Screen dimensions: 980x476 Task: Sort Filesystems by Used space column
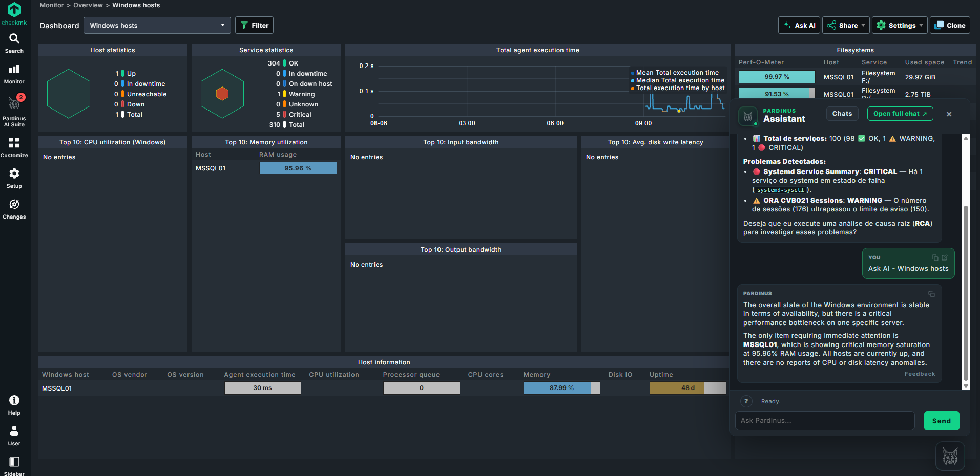pyautogui.click(x=925, y=62)
